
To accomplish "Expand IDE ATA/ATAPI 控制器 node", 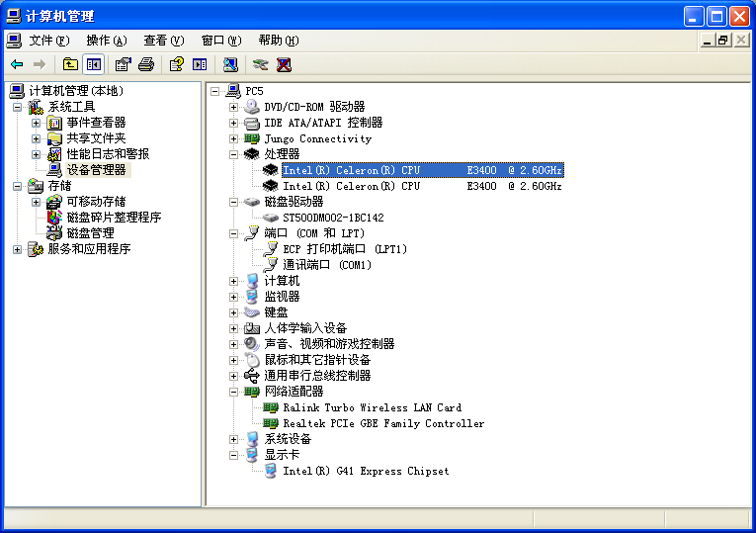I will [x=234, y=123].
